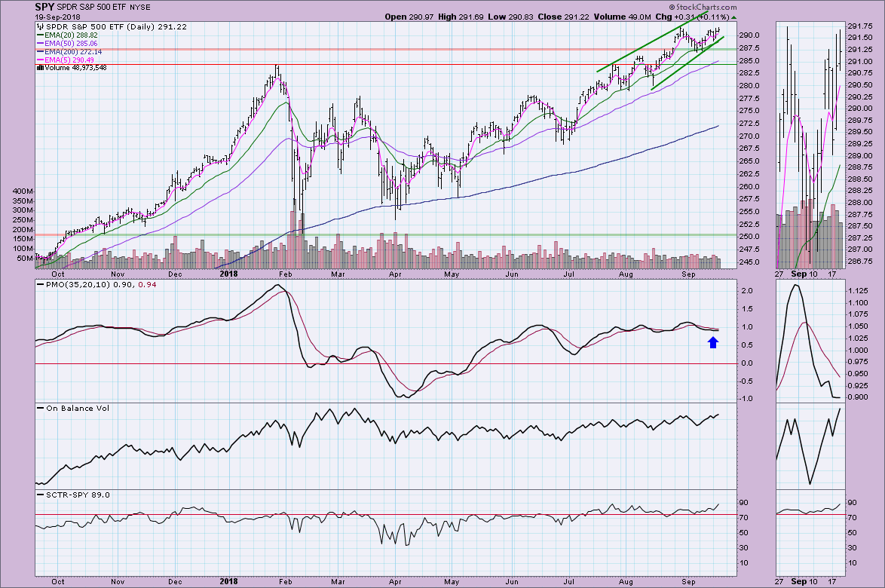
Task: Click the EMA(5) 290.49 legend entry
Action: [69, 60]
